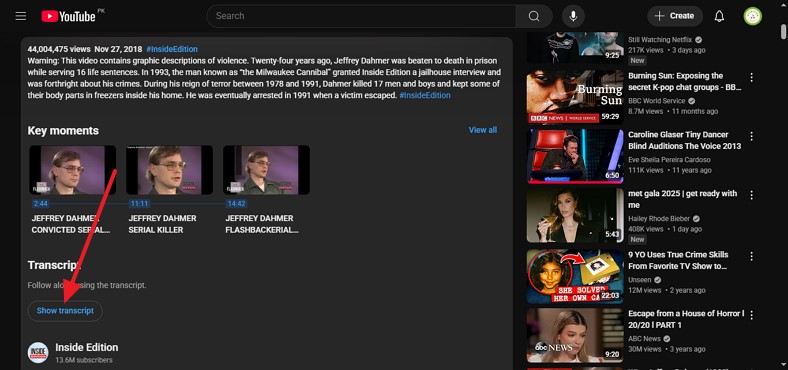Open more options for Escape from House video

coord(751,315)
